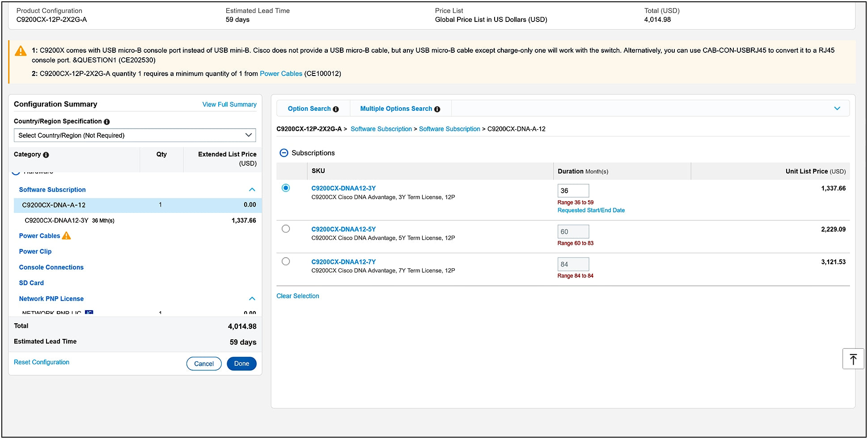The image size is (868, 439).
Task: Select the C9200CX-DNAA12-5Y radio button
Action: 286,229
